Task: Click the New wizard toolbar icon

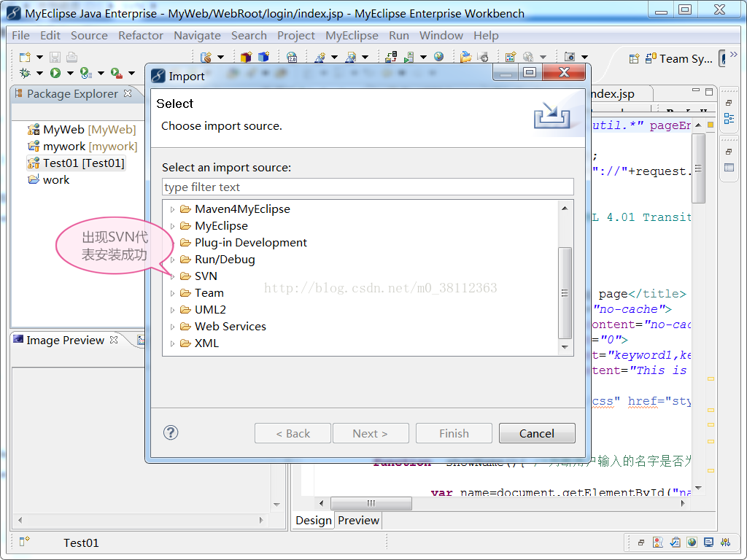Action: [24, 57]
